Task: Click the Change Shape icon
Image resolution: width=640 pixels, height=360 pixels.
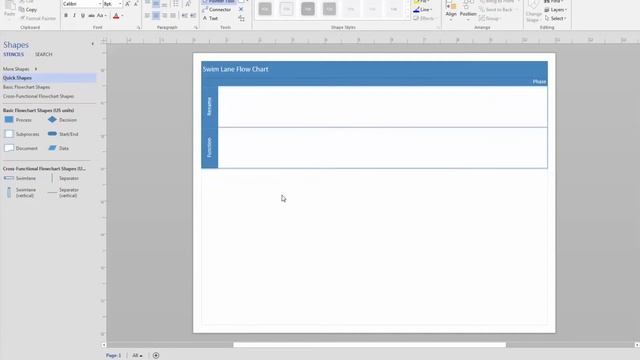Action: [x=533, y=11]
